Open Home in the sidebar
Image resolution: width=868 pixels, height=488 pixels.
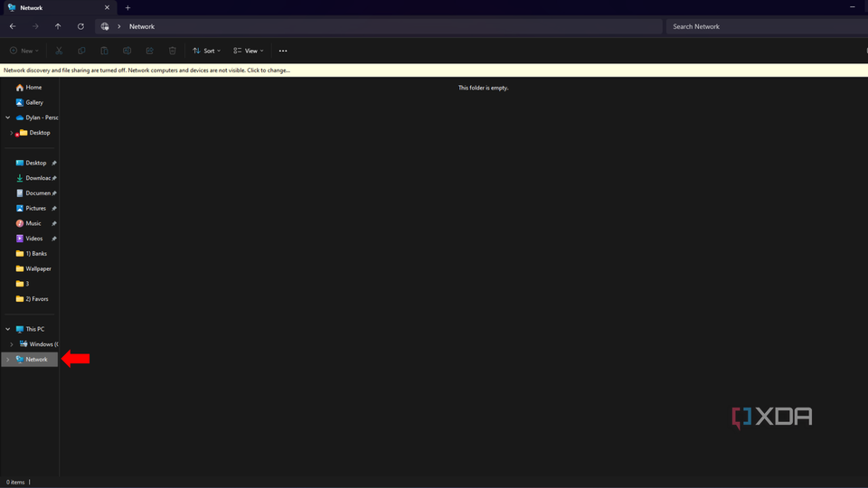pos(29,88)
